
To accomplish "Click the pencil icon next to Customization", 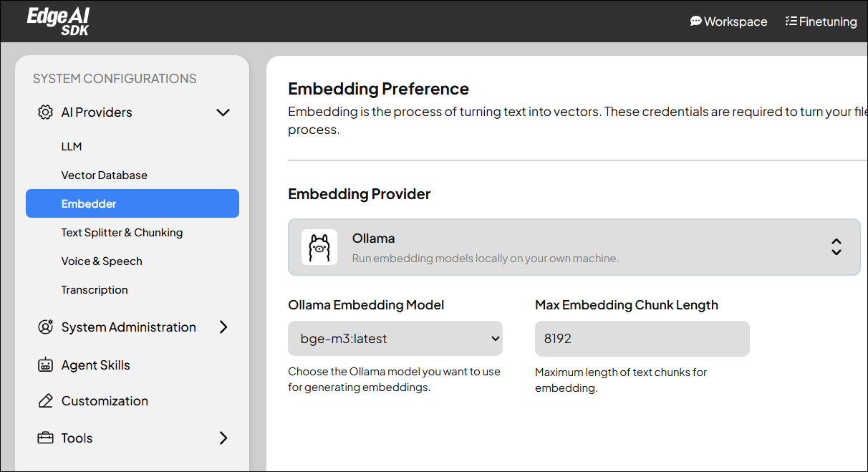I will coord(45,400).
